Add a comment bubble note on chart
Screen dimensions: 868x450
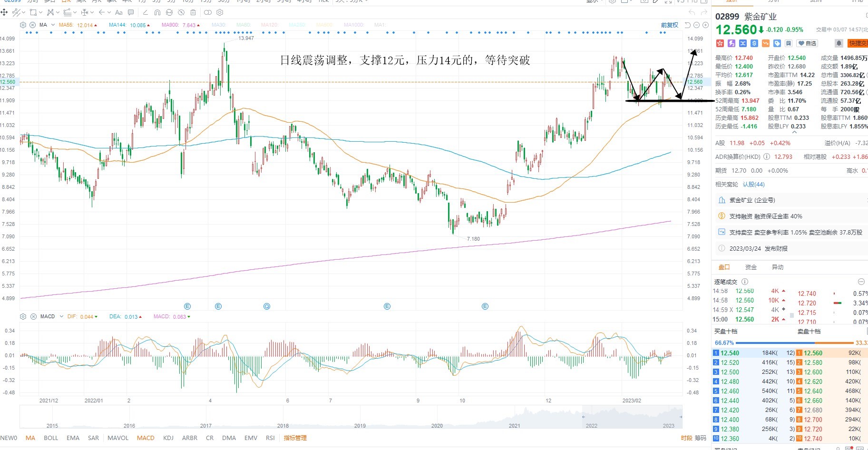click(131, 12)
